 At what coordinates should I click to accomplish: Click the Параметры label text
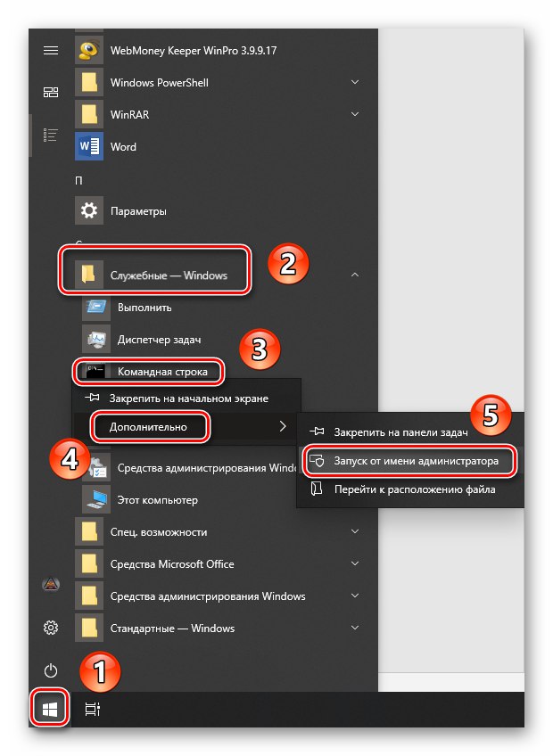coord(138,211)
